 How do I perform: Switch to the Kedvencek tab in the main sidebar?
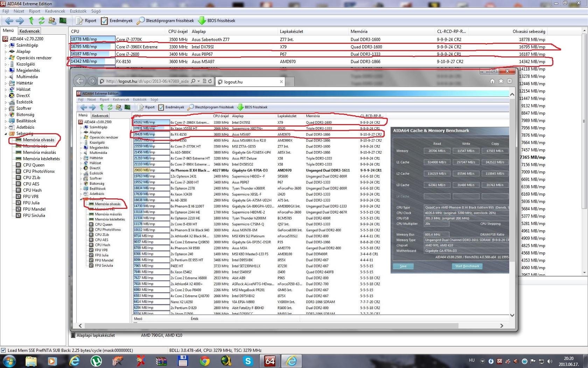pos(30,31)
